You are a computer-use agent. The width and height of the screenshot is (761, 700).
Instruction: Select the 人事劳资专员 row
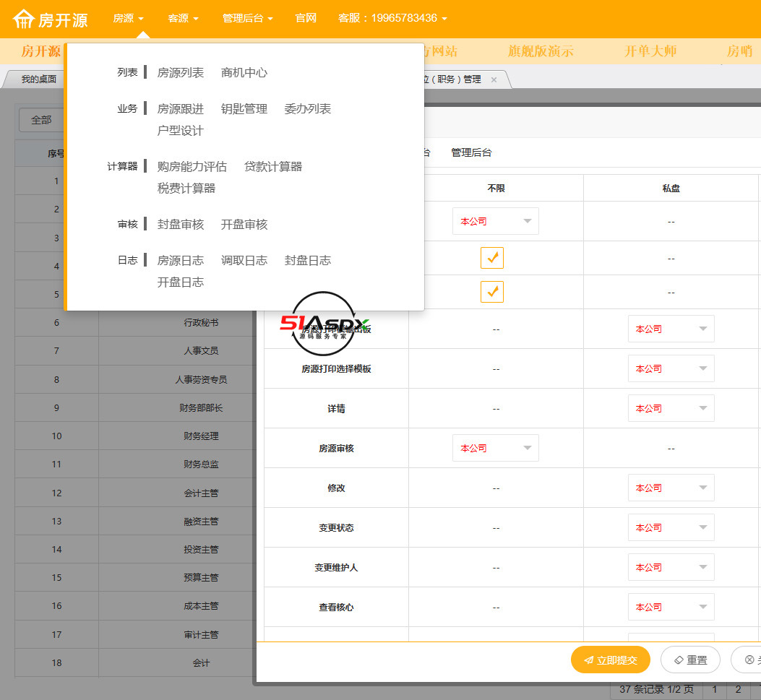coord(135,380)
